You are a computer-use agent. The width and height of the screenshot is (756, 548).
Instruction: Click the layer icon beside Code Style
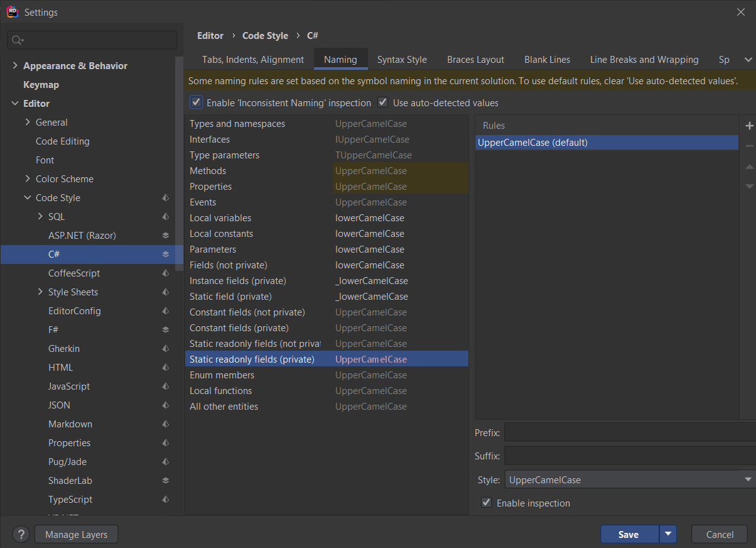(x=166, y=197)
